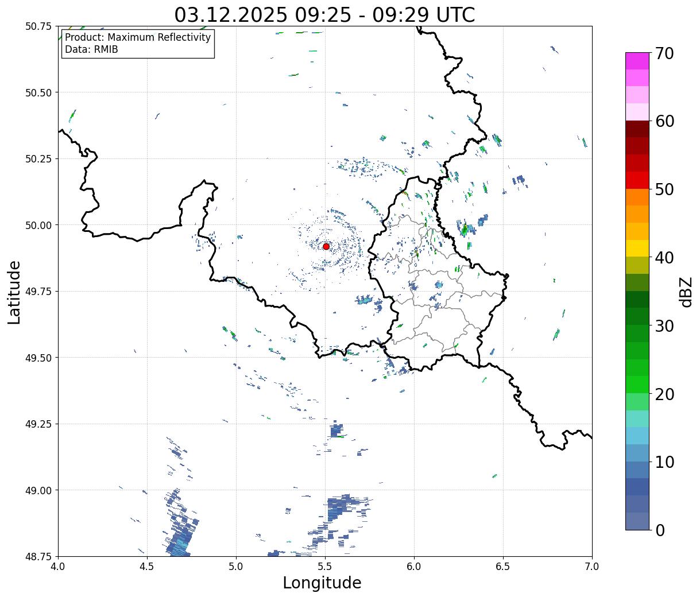Click the latitude tick label 50.50
This screenshot has width=700, height=597.
click(38, 92)
